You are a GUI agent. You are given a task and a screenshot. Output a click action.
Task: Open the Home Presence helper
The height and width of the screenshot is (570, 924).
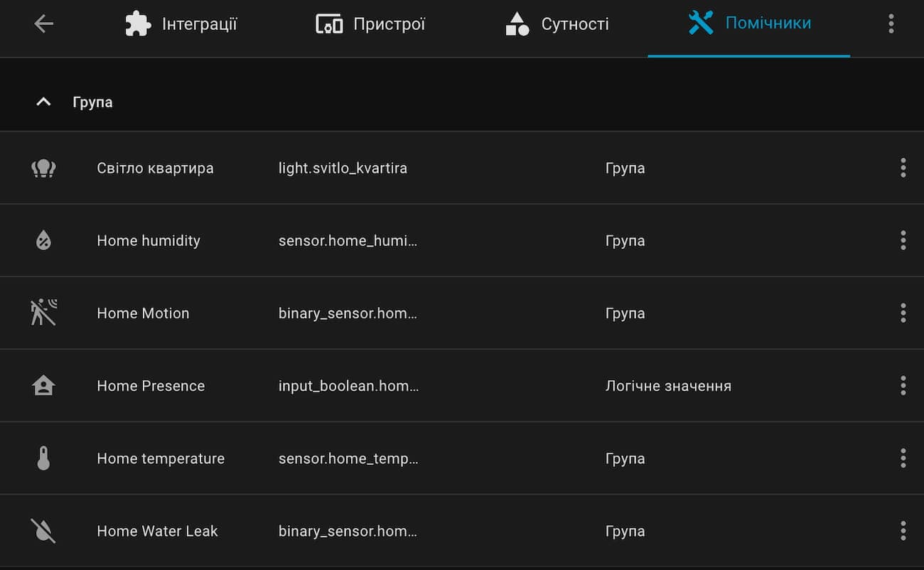tap(151, 385)
